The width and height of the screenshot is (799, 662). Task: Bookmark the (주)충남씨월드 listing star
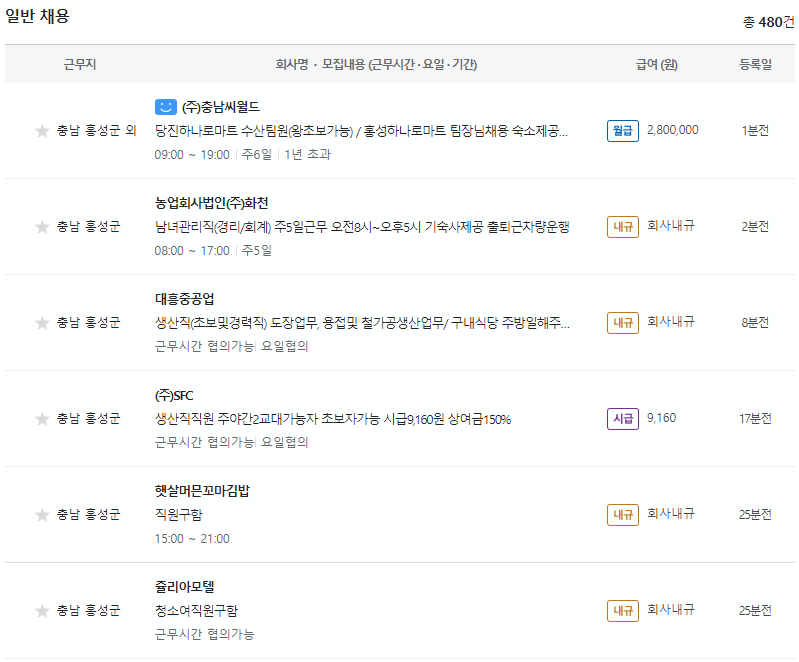(42, 131)
